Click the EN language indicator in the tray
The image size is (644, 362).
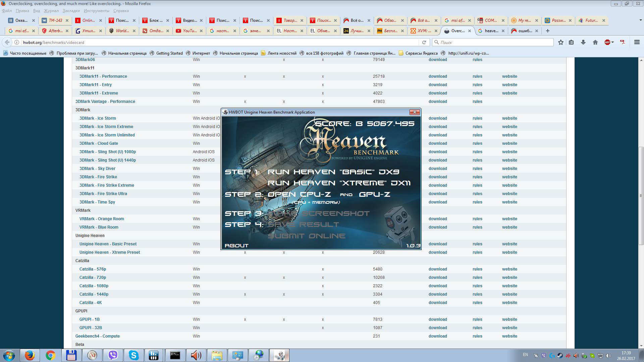pos(525,355)
